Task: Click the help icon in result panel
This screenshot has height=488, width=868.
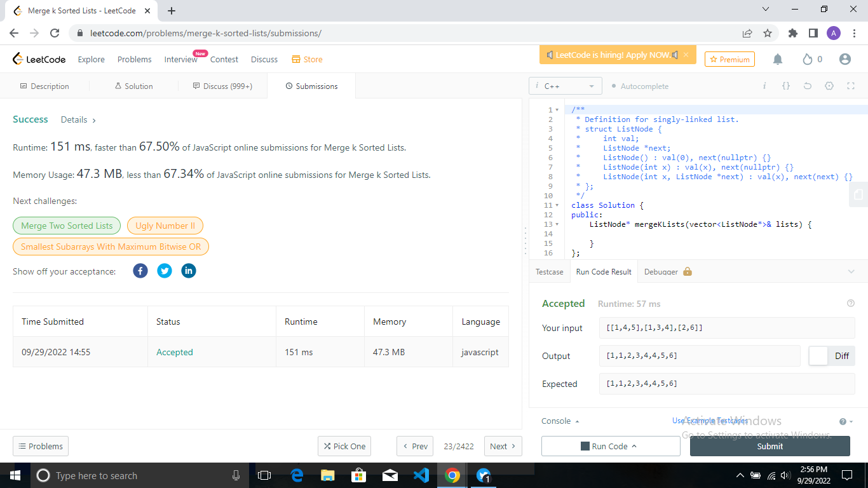Action: point(851,304)
